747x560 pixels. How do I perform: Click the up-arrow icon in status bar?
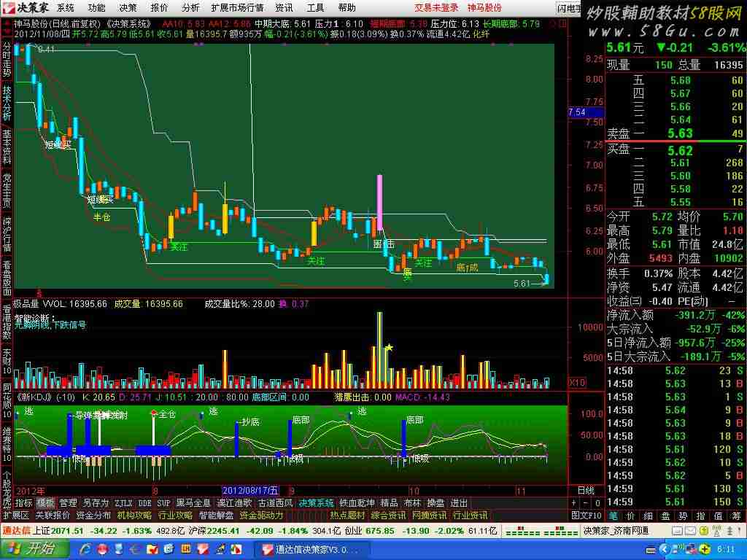[x=729, y=531]
